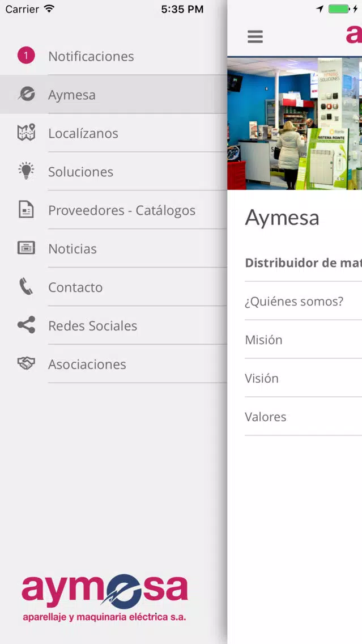This screenshot has height=644, width=362.
Task: Tap the location arrow in status bar
Action: (x=320, y=9)
